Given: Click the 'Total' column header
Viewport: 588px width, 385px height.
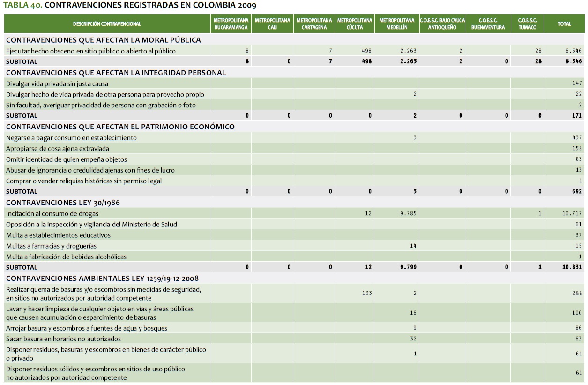Looking at the screenshot, I should point(564,24).
